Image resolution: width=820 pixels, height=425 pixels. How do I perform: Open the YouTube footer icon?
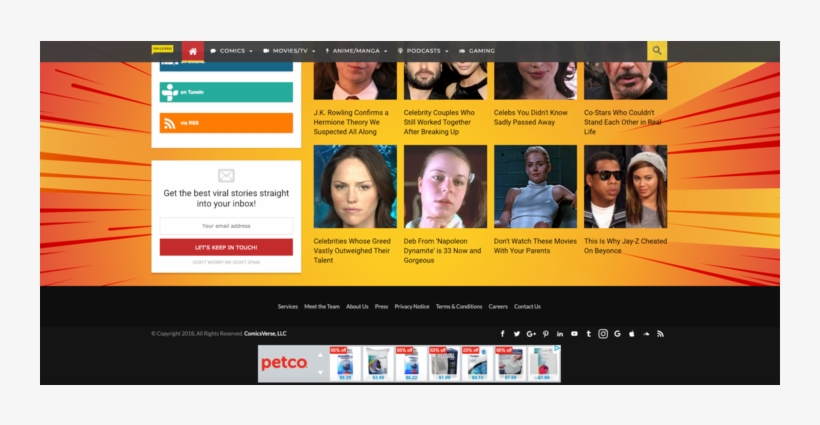pos(574,334)
